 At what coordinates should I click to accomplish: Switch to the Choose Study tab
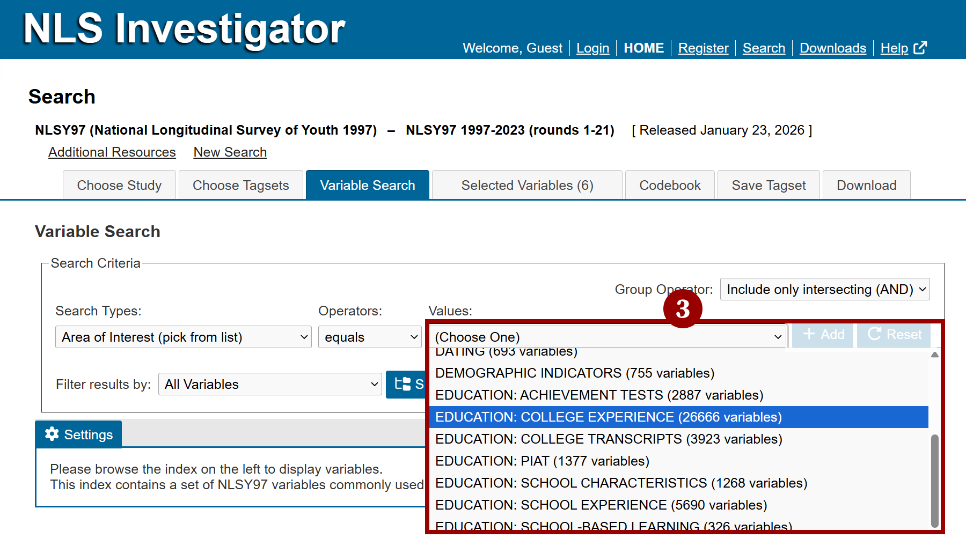pyautogui.click(x=119, y=185)
